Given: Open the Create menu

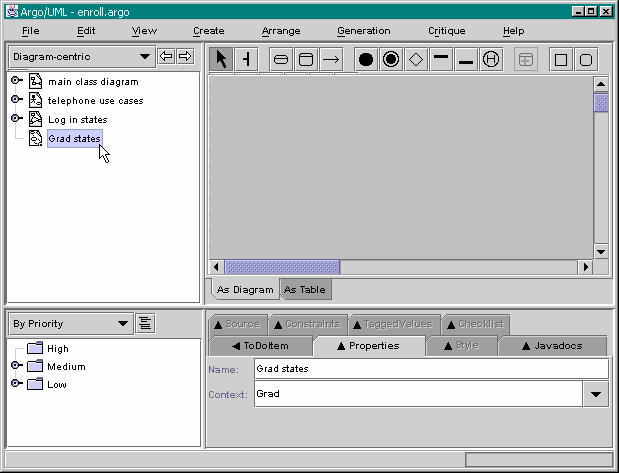Looking at the screenshot, I should point(208,31).
